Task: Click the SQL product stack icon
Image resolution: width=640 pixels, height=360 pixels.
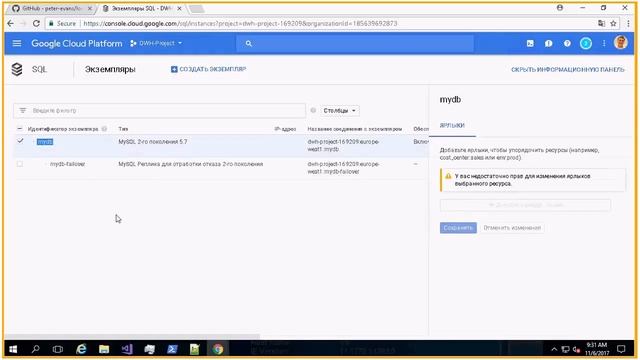Action: click(17, 69)
